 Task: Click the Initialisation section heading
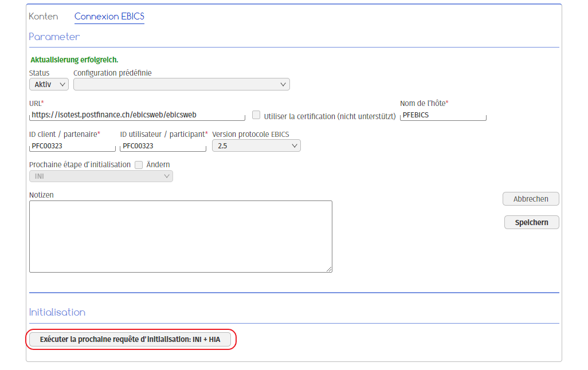(x=57, y=312)
